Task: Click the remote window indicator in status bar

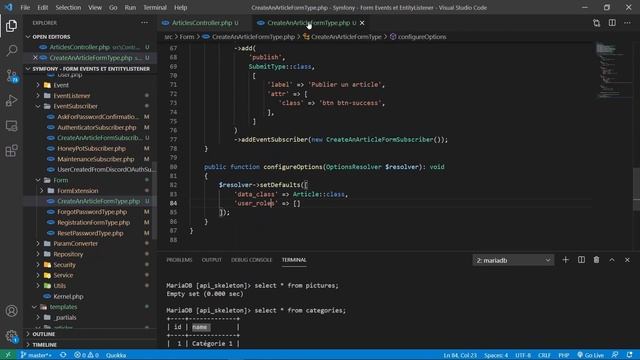Action: pyautogui.click(x=8, y=355)
